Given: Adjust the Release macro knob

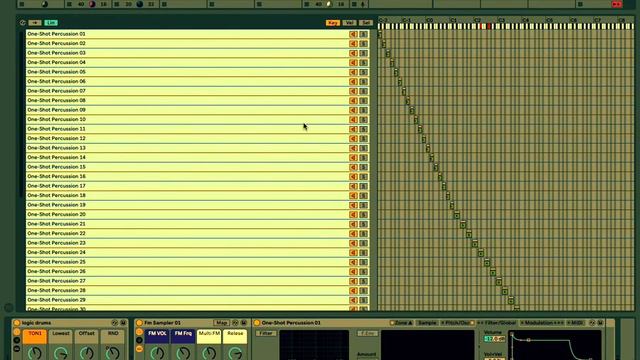Looking at the screenshot, I should tap(235, 353).
